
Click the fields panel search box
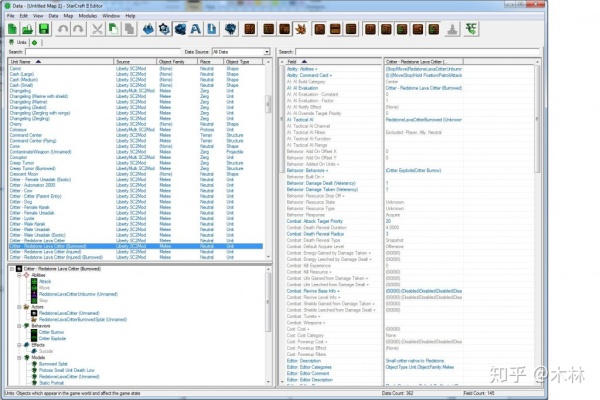click(417, 52)
